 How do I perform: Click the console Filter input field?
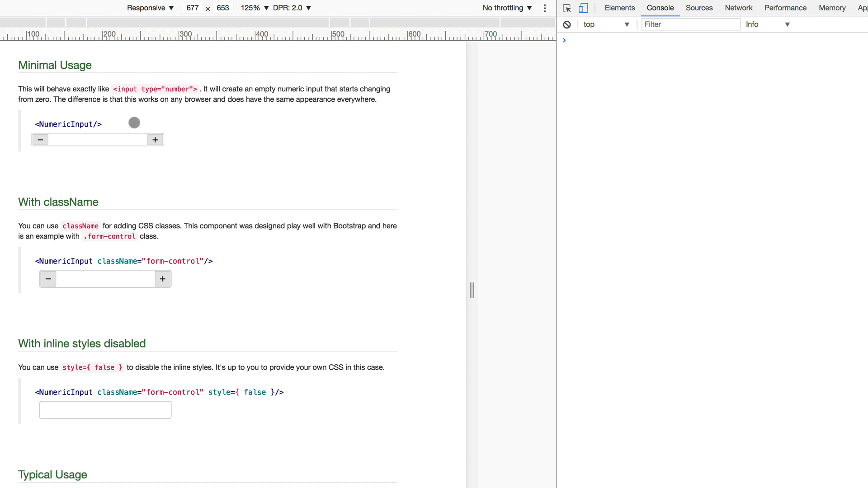pos(690,24)
